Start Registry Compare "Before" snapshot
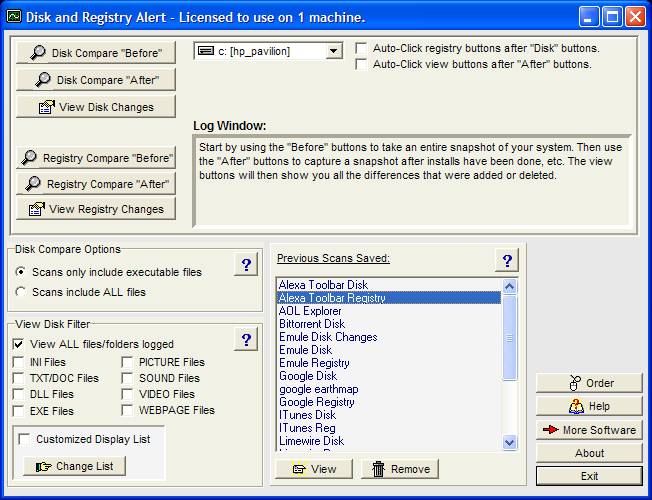This screenshot has height=500, width=652. coord(96,158)
